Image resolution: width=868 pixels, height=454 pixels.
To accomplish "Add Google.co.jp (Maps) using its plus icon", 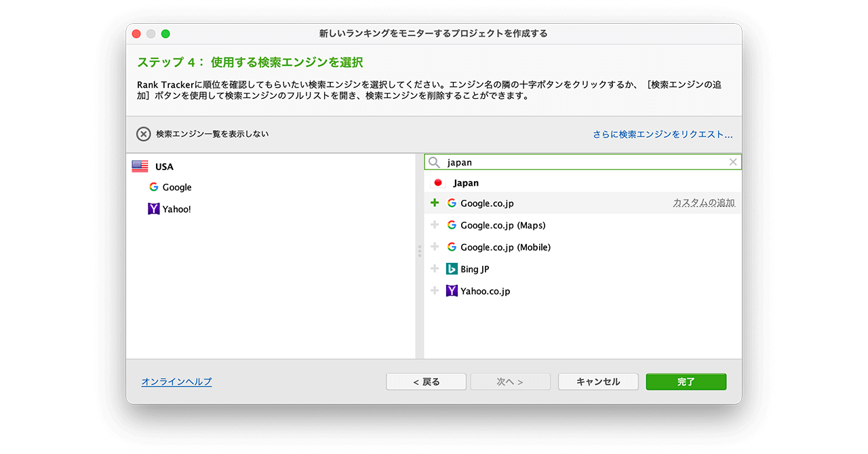I will click(x=435, y=225).
